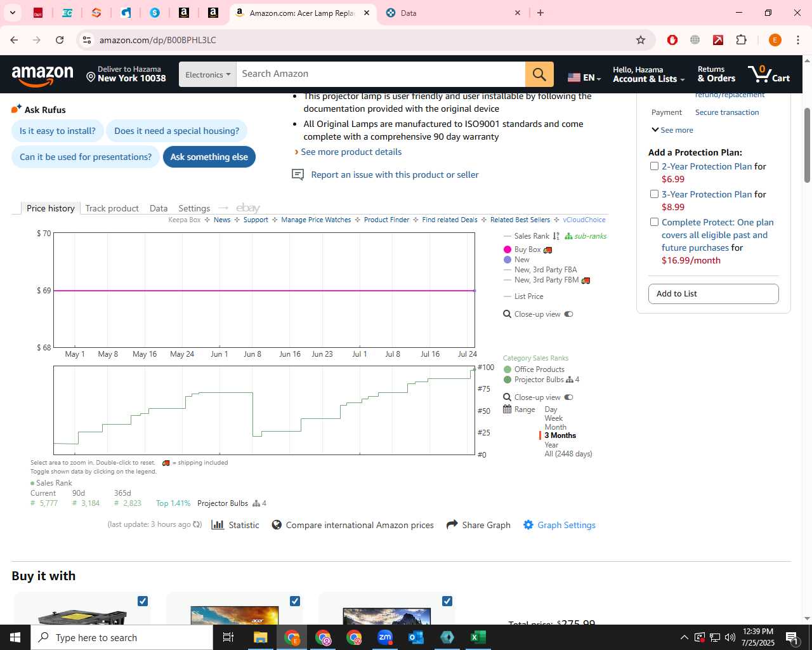Viewport: 812px width, 650px height.
Task: Expand Account & Lists menu
Action: pos(649,74)
